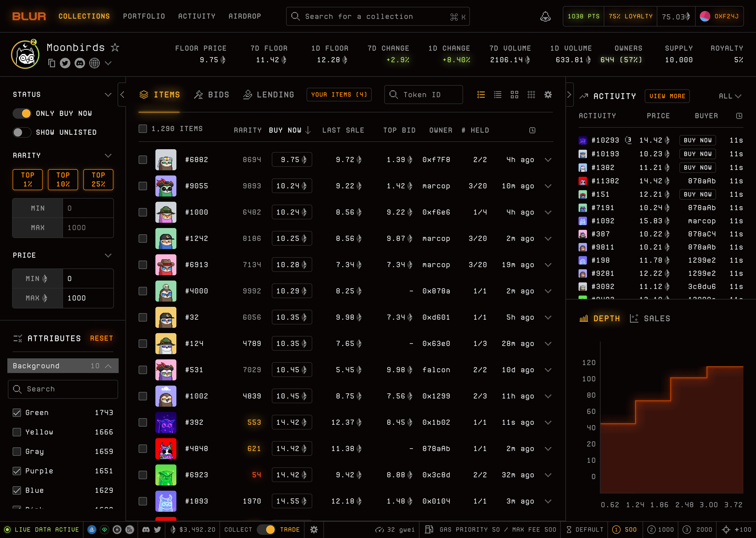Toggle Only Buy Now switch
Screen dimensions: 756x538
tap(22, 113)
